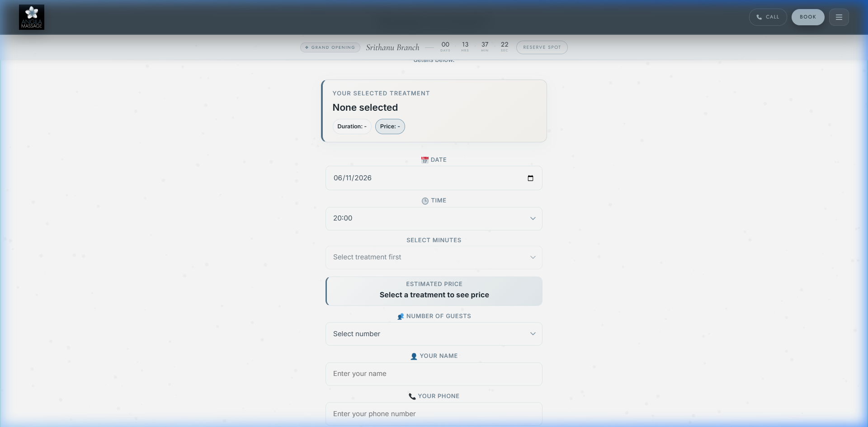The width and height of the screenshot is (868, 427).
Task: Click the calendar emoji beside DATE label
Action: [425, 160]
